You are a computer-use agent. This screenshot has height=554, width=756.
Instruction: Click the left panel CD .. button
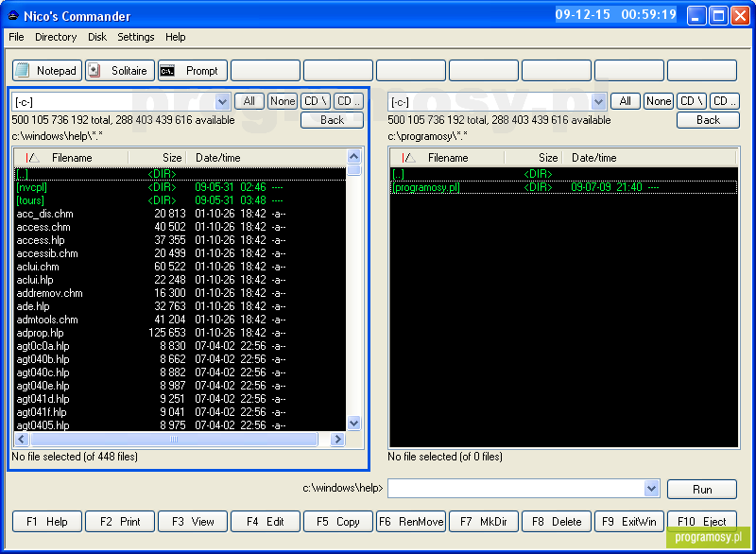pos(349,101)
